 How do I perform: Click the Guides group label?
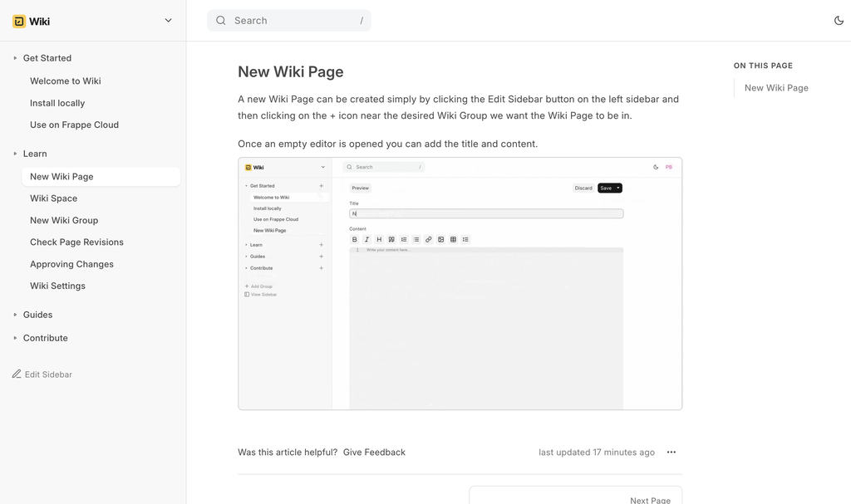coord(37,315)
